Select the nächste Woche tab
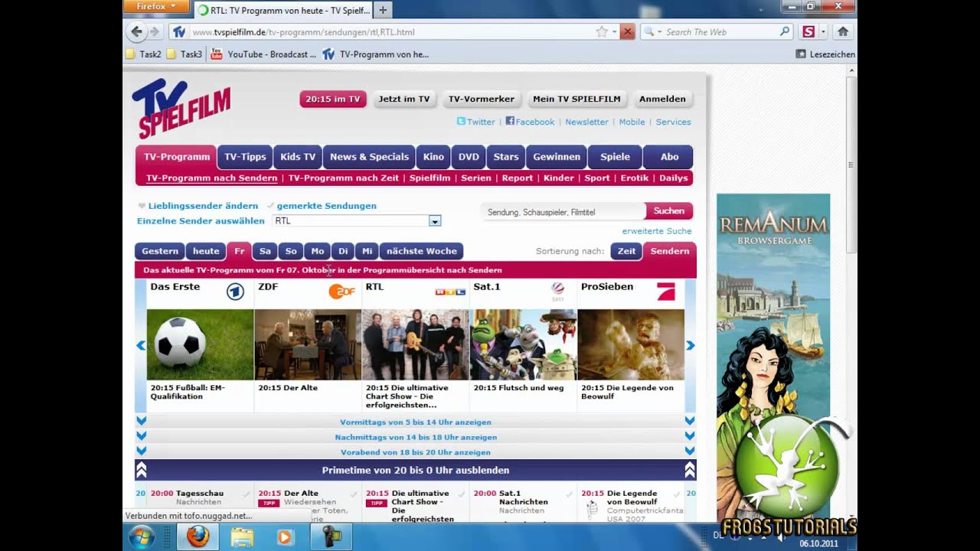The width and height of the screenshot is (980, 551). click(421, 251)
